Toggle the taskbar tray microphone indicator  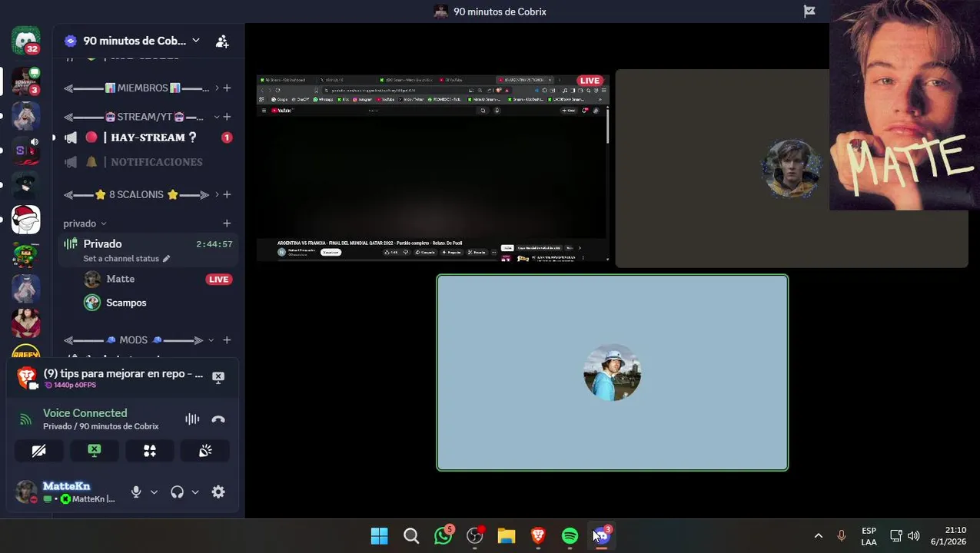[841, 536]
